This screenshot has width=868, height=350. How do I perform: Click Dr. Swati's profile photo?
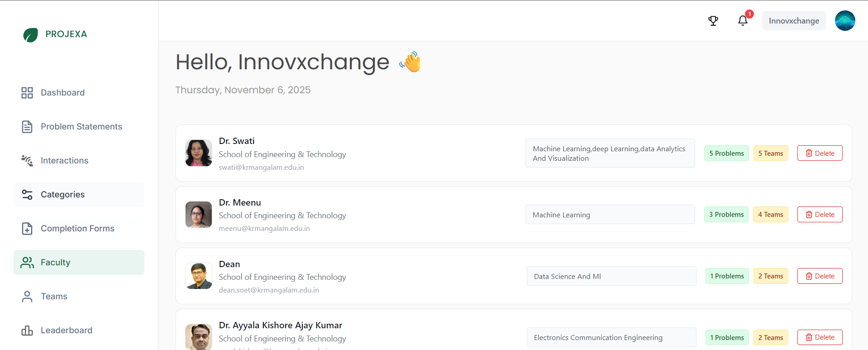(199, 153)
